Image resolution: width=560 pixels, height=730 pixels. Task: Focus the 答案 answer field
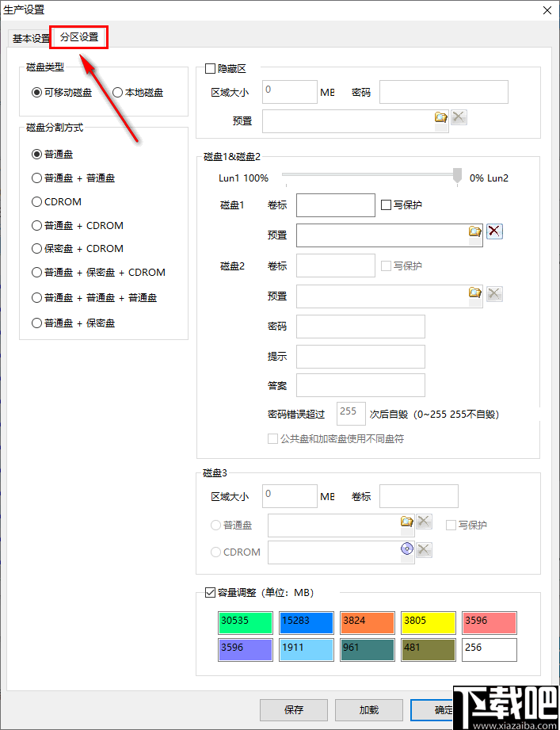pyautogui.click(x=360, y=385)
